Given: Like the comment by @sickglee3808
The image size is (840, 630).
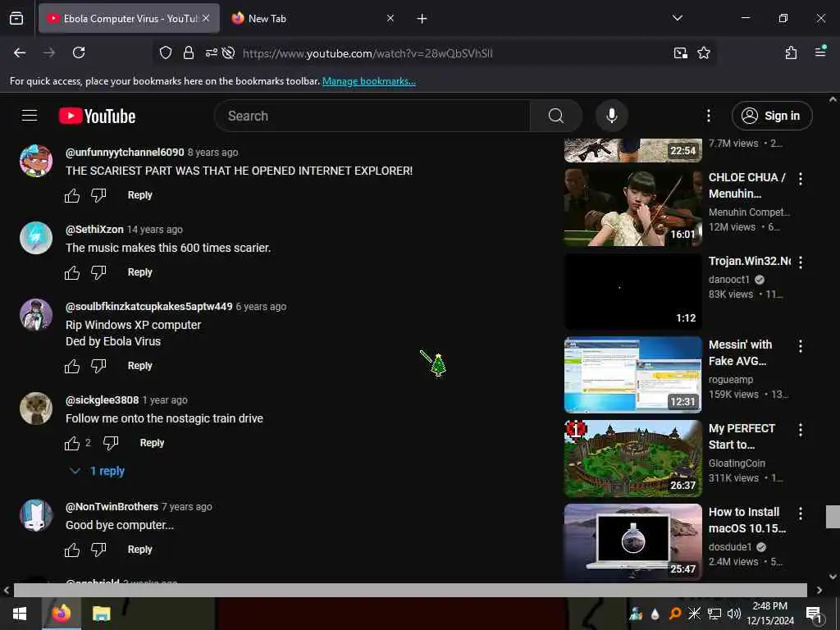Looking at the screenshot, I should tap(72, 444).
